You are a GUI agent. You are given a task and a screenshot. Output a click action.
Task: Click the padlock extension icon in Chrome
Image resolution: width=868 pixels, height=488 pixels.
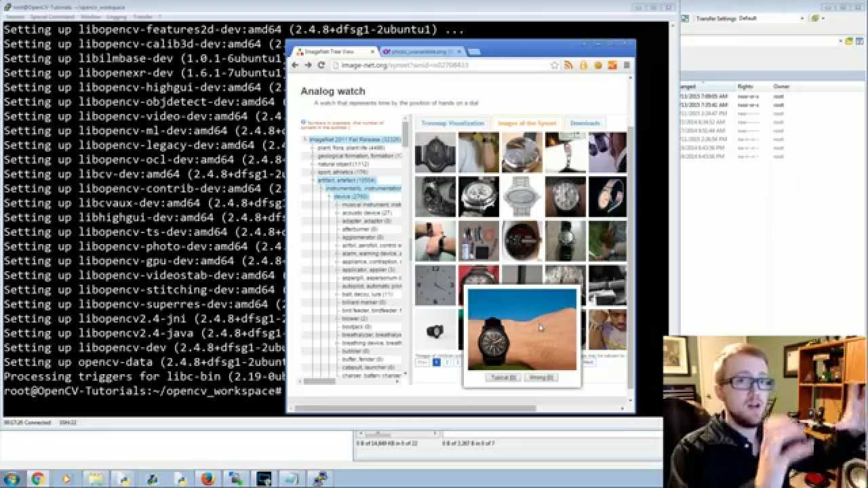click(583, 65)
